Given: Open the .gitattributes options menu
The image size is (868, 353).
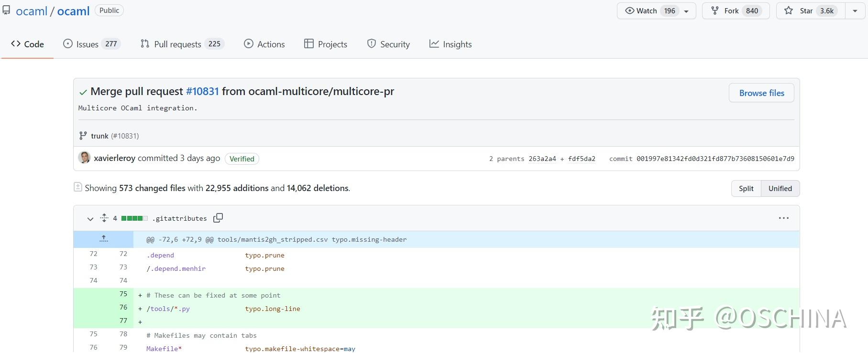Looking at the screenshot, I should [x=783, y=218].
